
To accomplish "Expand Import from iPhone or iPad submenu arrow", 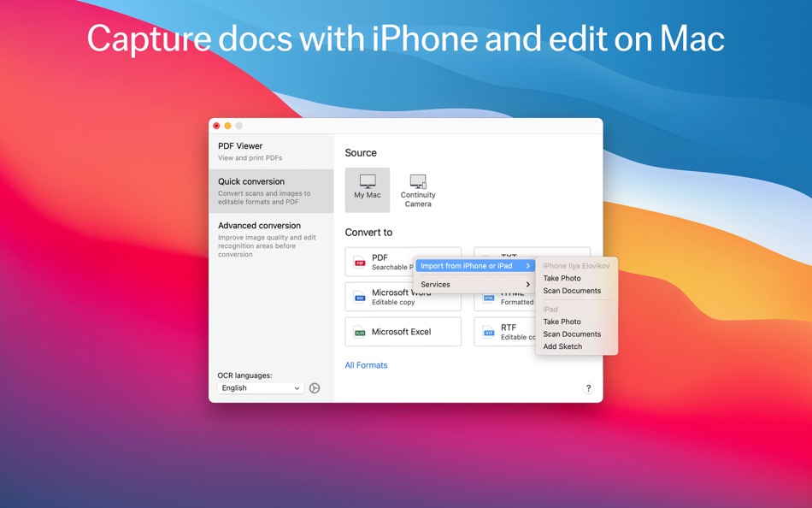I will (x=527, y=266).
